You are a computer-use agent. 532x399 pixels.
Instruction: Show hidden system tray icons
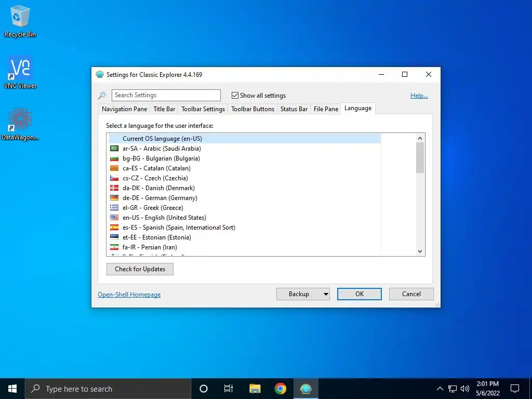coord(440,389)
